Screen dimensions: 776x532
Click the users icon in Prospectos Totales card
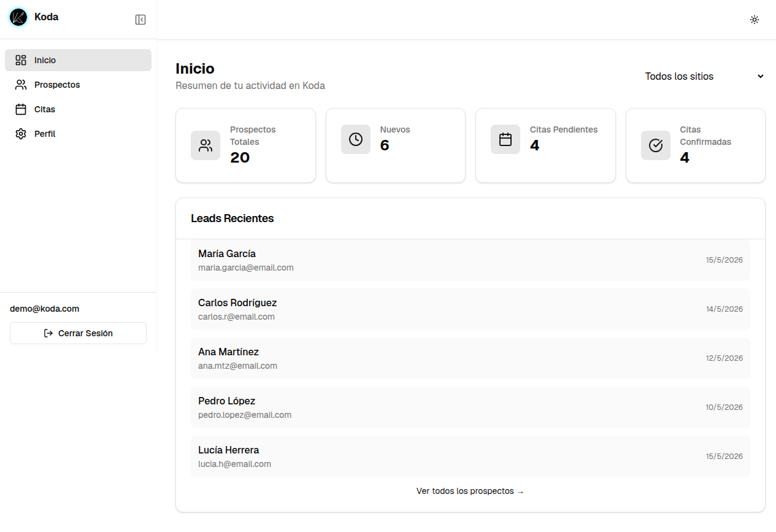pyautogui.click(x=206, y=145)
